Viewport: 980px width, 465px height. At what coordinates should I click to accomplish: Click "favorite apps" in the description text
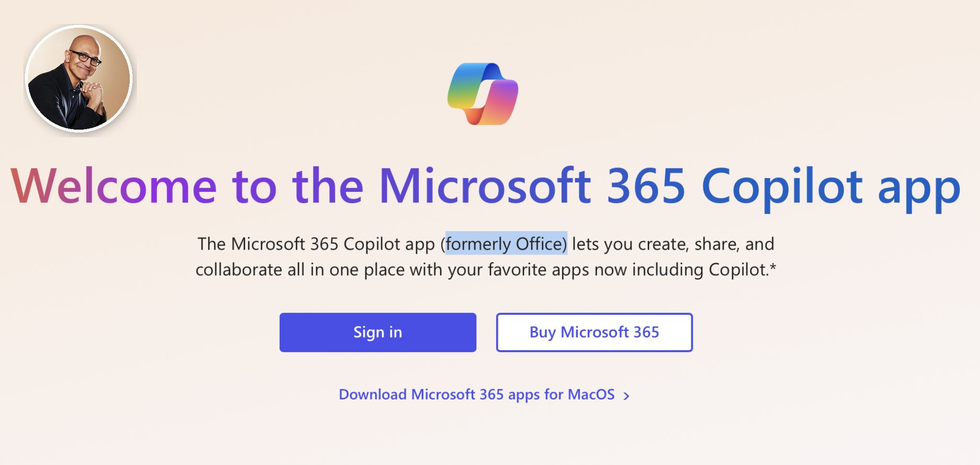pyautogui.click(x=538, y=270)
